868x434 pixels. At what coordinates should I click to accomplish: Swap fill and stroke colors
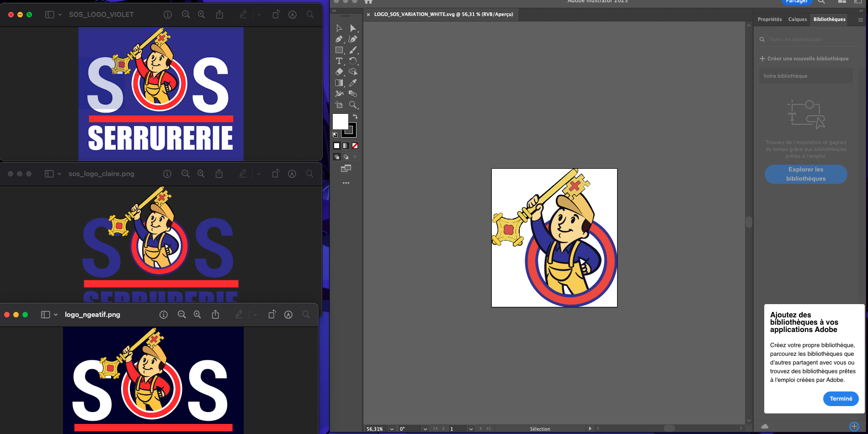pyautogui.click(x=355, y=117)
